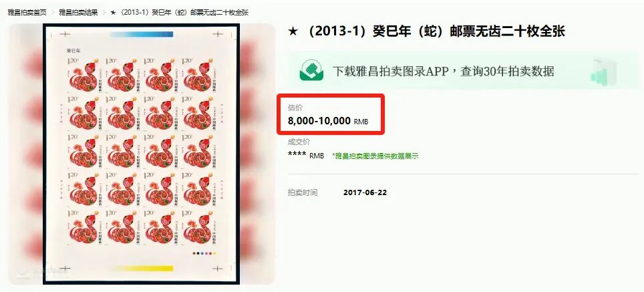
Task: Open the snake stamp sheet image
Action: pos(141,154)
